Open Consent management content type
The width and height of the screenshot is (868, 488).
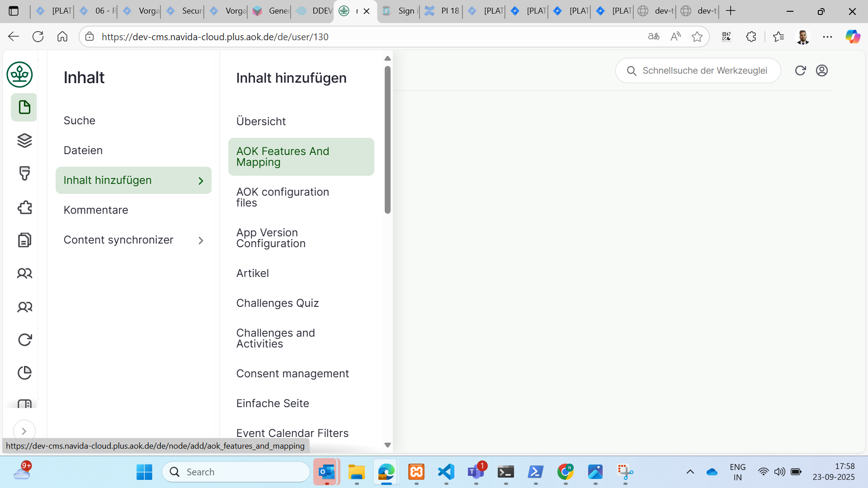pyautogui.click(x=292, y=374)
